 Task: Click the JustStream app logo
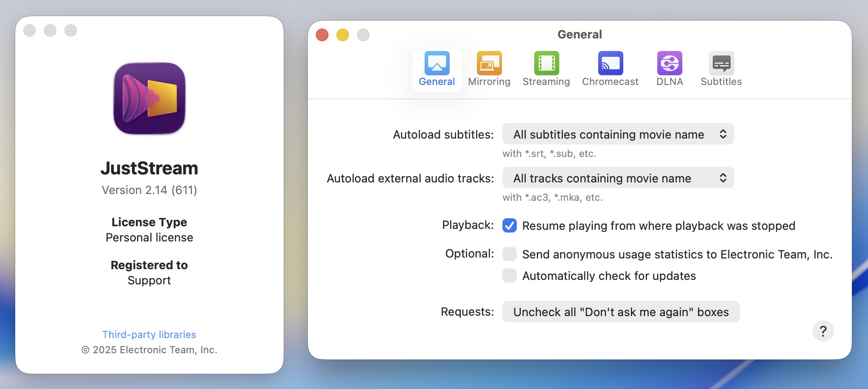point(149,98)
